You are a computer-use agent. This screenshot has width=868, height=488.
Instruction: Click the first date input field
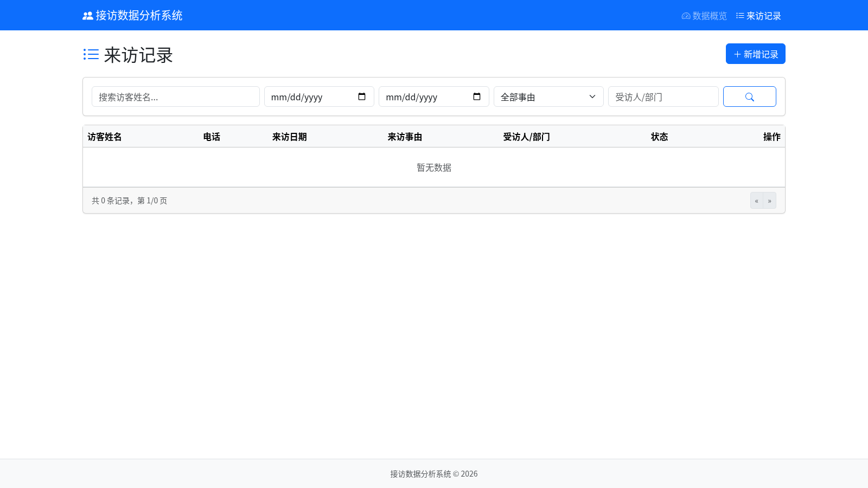319,97
